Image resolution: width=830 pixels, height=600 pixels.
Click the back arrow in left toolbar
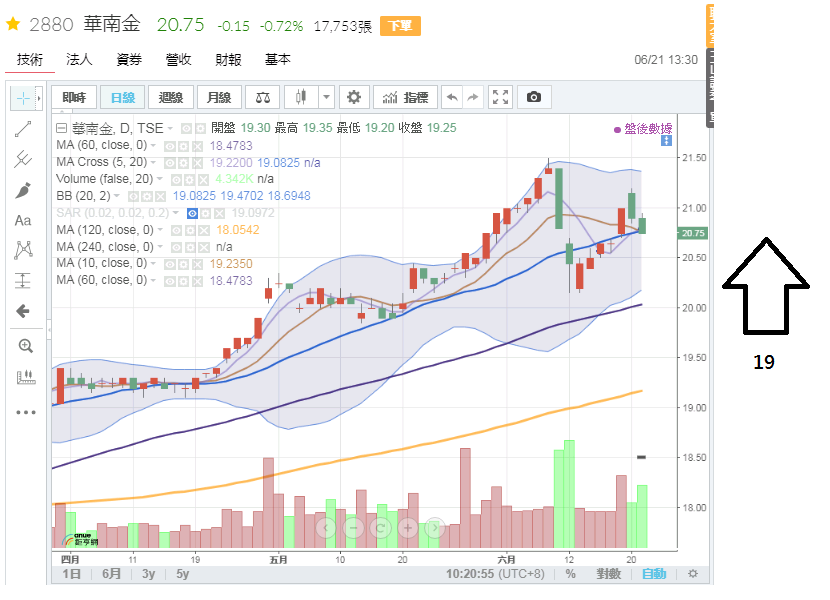(x=23, y=311)
